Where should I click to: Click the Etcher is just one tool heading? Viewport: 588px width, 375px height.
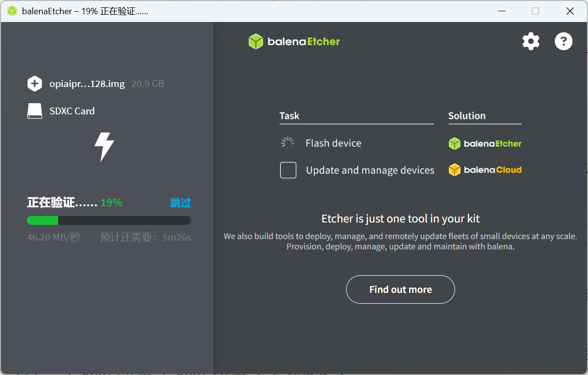pos(400,219)
